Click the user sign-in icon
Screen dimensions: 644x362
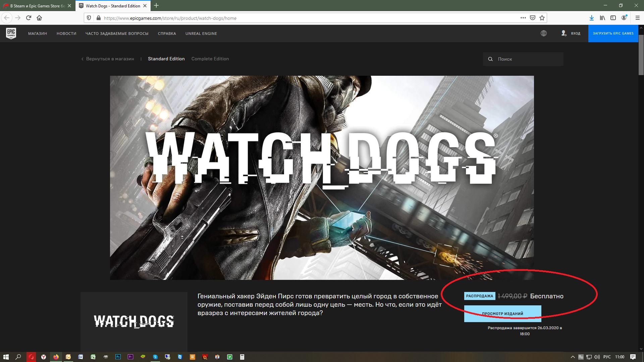tap(564, 33)
